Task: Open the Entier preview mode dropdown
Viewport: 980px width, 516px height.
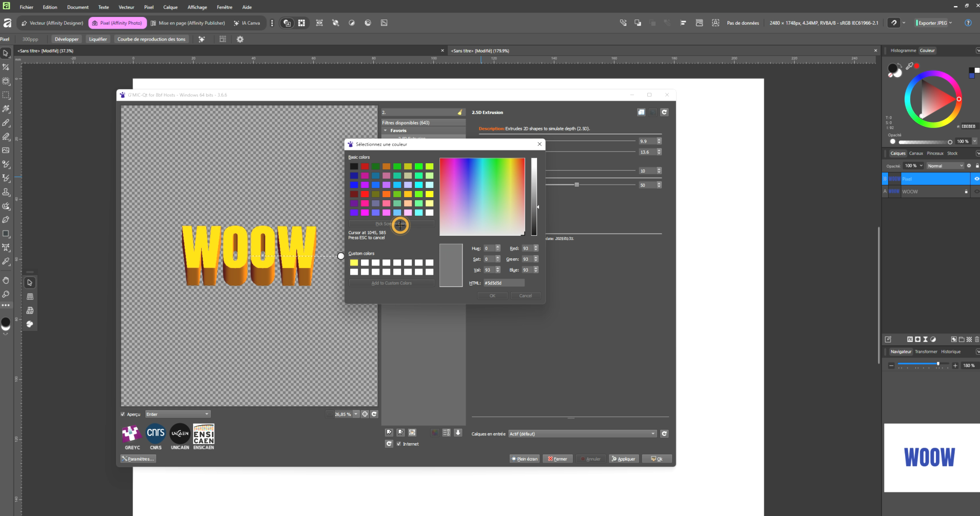Action: pos(178,414)
